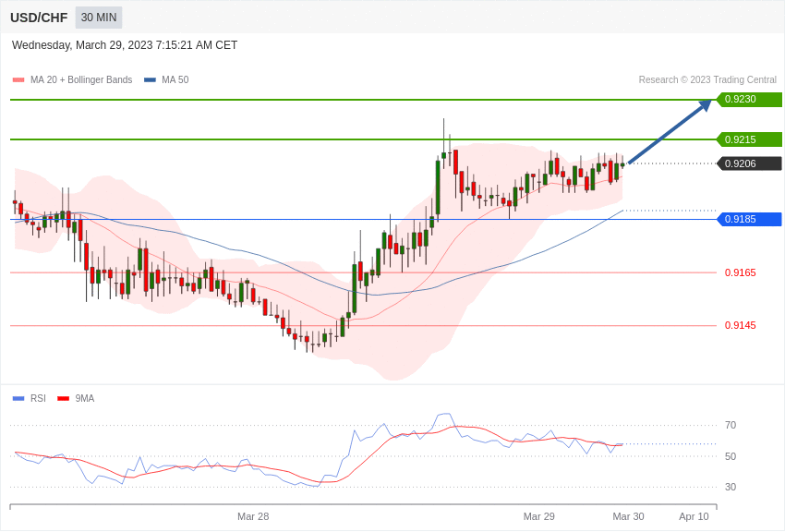Click the Mar 30 date axis label
This screenshot has width=785, height=532.
pos(628,516)
